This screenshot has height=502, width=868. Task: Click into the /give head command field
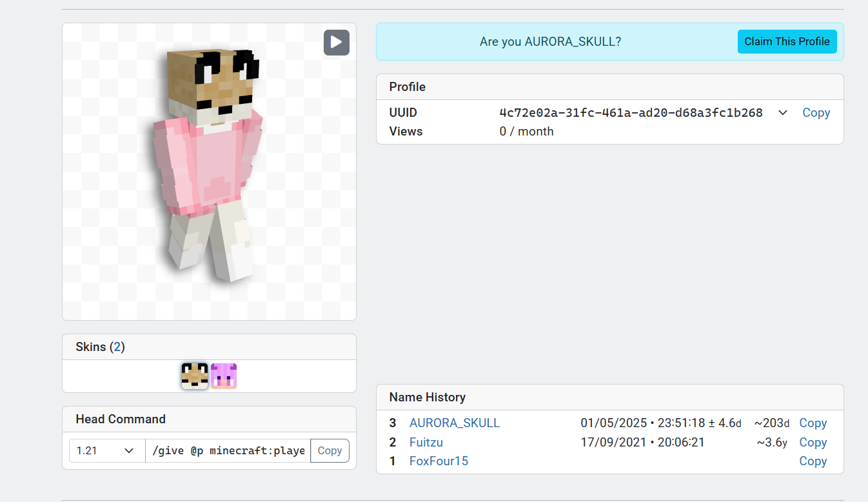[228, 450]
